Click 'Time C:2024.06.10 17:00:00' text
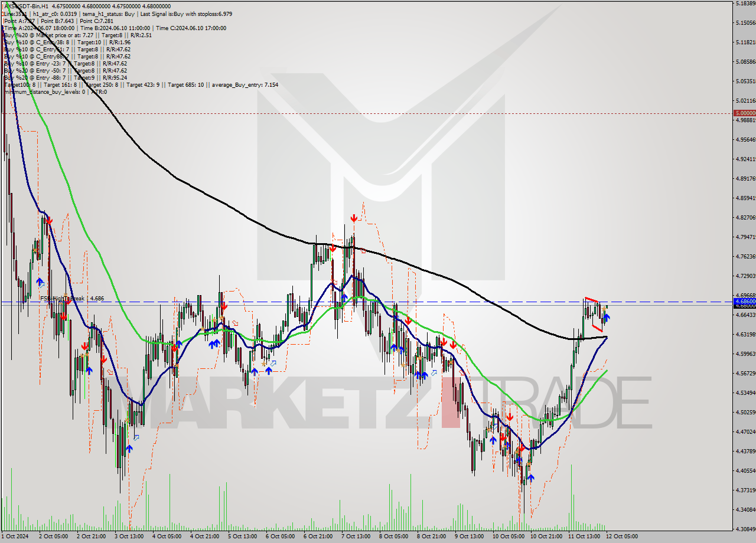The image size is (756, 543). click(x=190, y=28)
